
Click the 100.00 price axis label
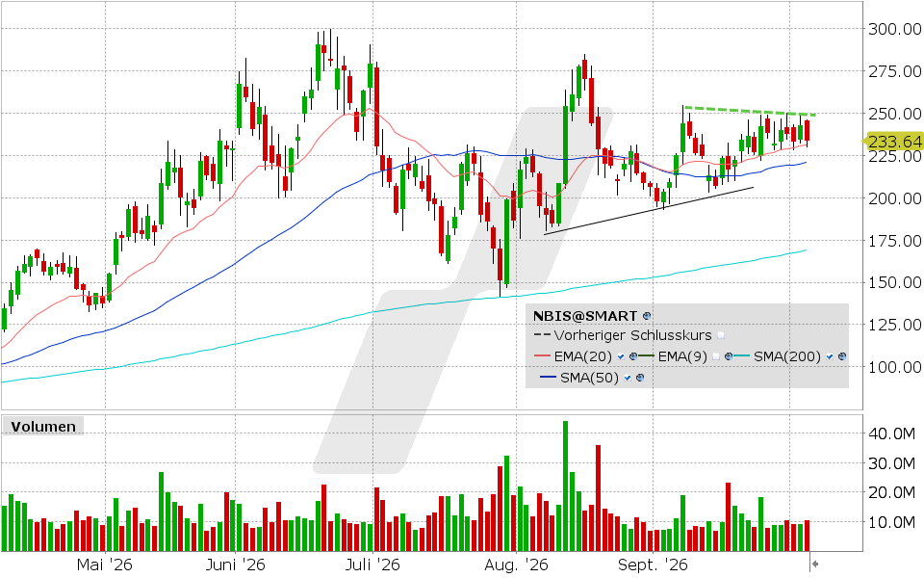894,367
